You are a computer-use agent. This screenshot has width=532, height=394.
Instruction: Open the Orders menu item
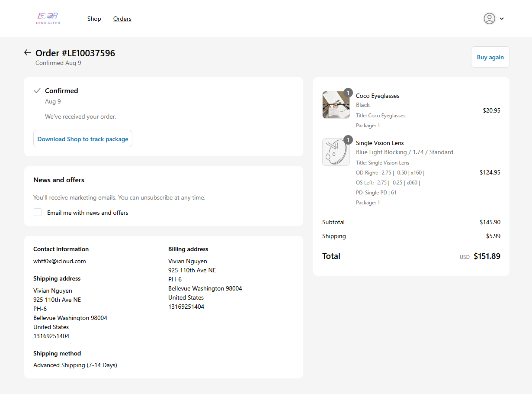[x=122, y=19]
